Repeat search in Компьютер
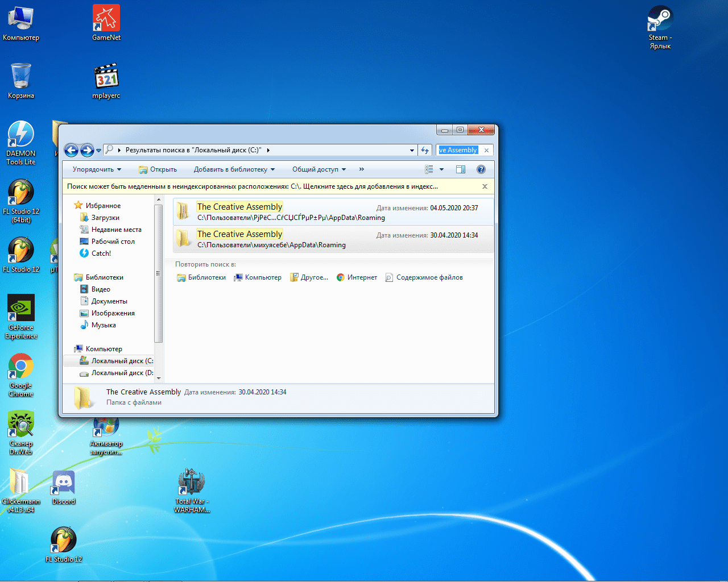This screenshot has width=728, height=582. 258,277
